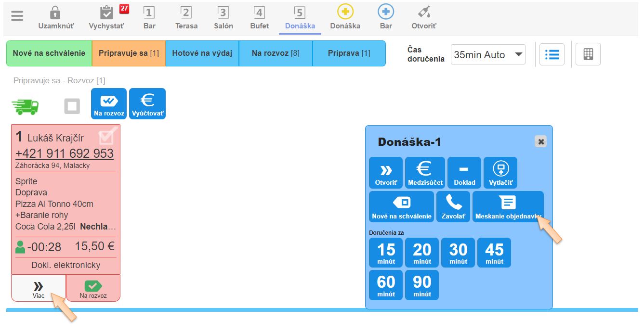Expand order options with Viac button
Screen dimensions: 644x332
(x=39, y=288)
